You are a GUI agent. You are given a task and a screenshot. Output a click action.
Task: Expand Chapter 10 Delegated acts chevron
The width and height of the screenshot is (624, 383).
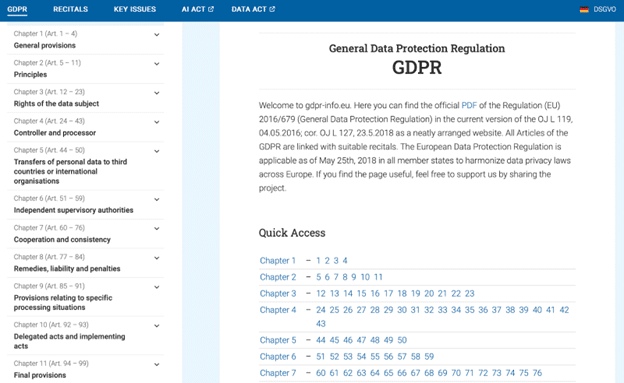(x=157, y=325)
